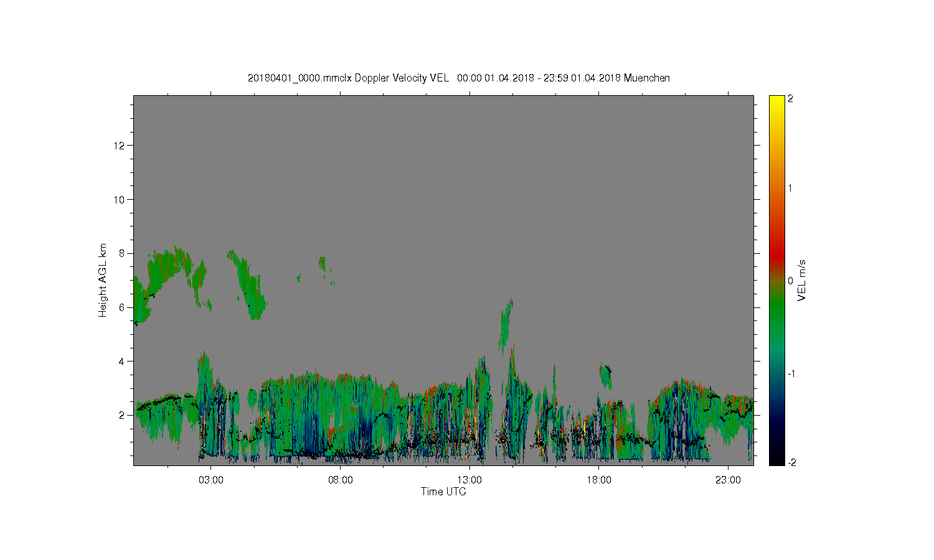Viewport: 934px width, 560px height.
Task: Click the colorbar tick label '0'
Action: tap(791, 281)
